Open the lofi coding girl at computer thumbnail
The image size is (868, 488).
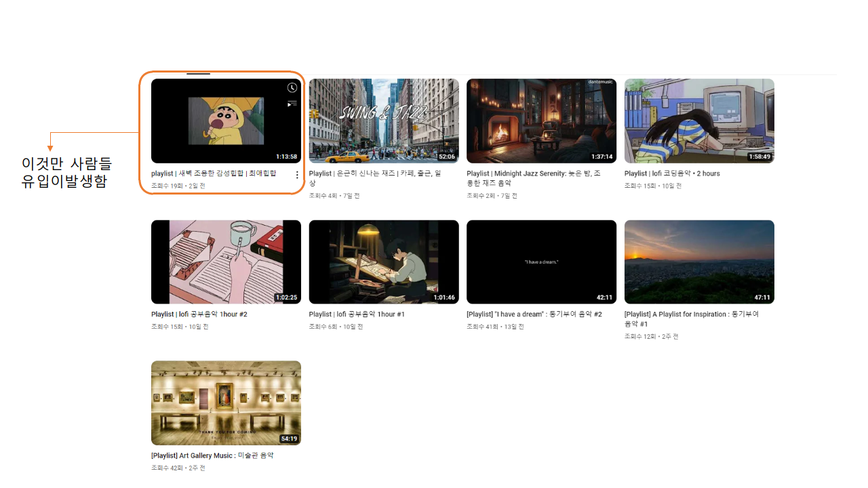pyautogui.click(x=699, y=121)
